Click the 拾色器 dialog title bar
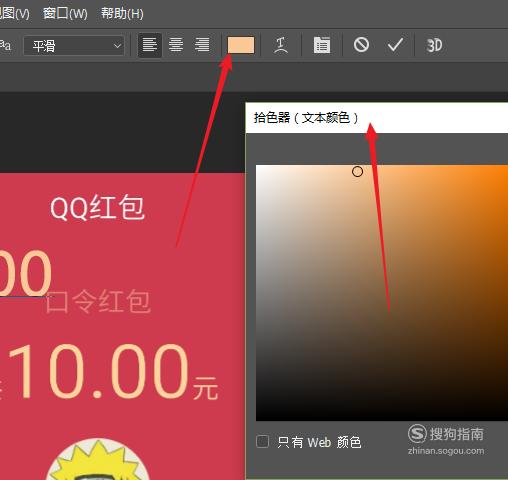Image resolution: width=508 pixels, height=480 pixels. tap(377, 118)
